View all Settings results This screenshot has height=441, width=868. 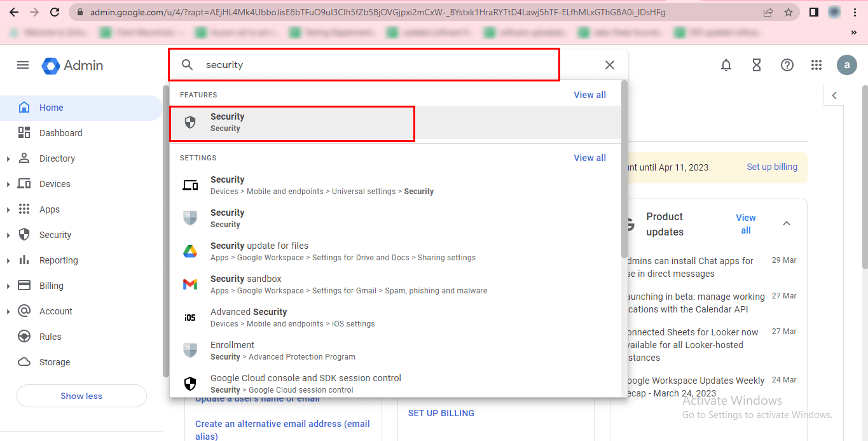pos(589,158)
